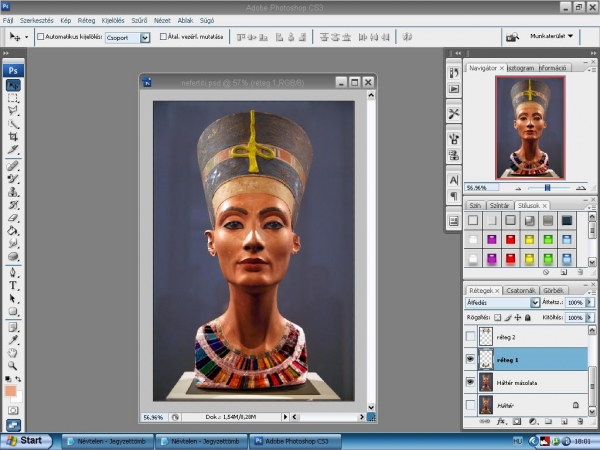The image size is (600, 450).
Task: Select the Brush tool
Action: point(13,179)
